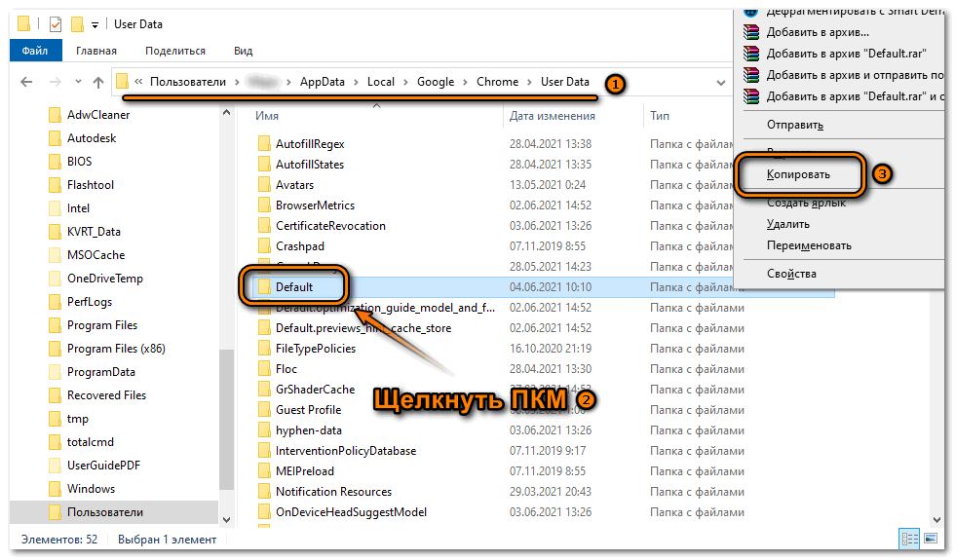Image resolution: width=955 pixels, height=560 pixels.
Task: Go back with the left arrow button
Action: pos(26,82)
